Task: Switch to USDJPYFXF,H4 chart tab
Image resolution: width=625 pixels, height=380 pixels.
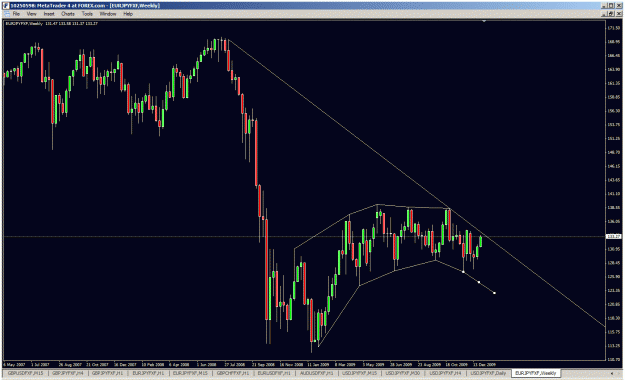Action: [445, 373]
